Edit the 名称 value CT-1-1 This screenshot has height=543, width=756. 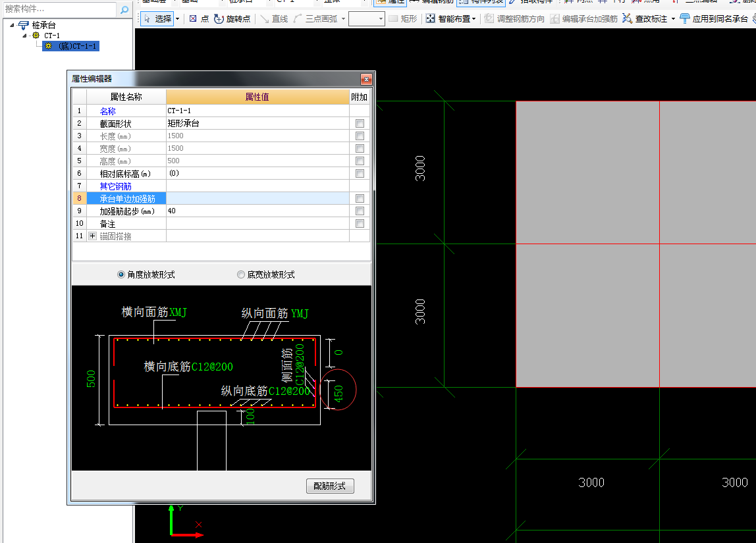tap(257, 111)
